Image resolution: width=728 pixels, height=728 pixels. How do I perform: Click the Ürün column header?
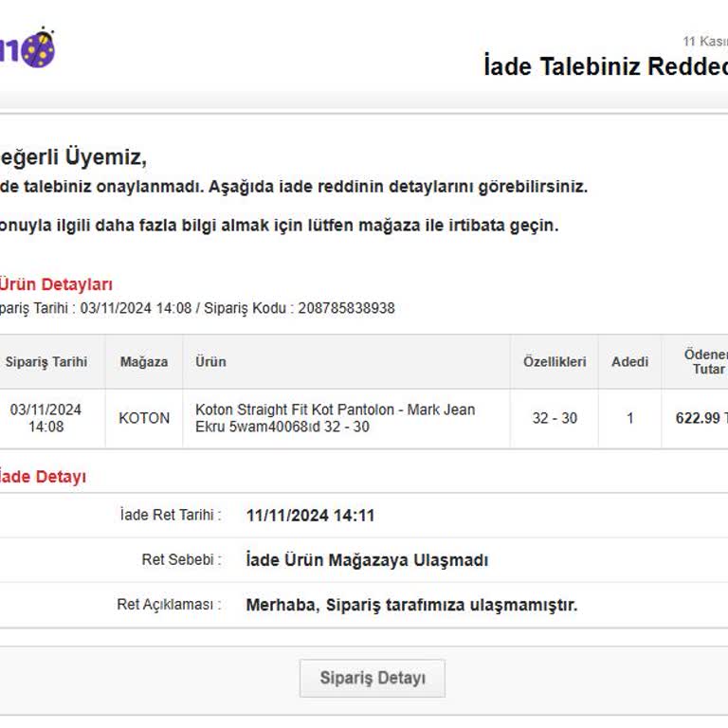[210, 362]
